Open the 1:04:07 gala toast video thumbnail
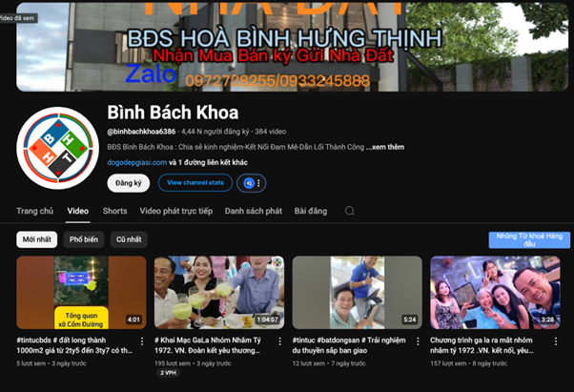This screenshot has height=392, width=574. [219, 293]
